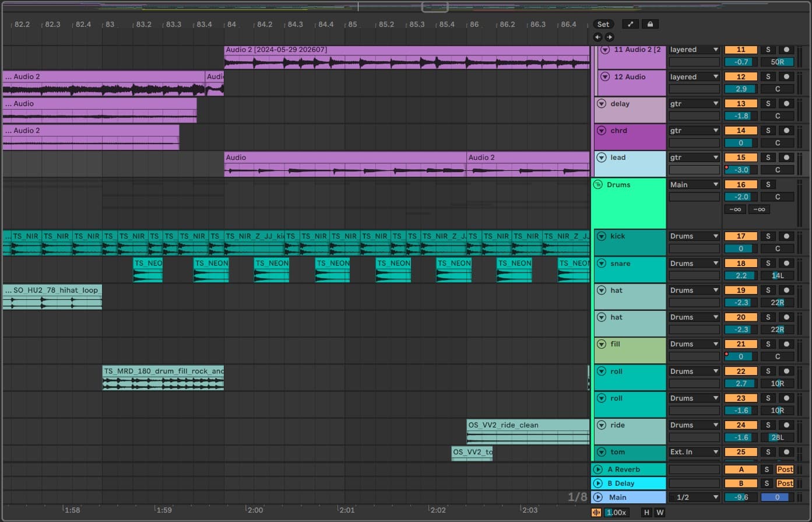Screen dimensions: 812x522
Task: Click the lock envelopes padlock icon
Action: [x=650, y=24]
